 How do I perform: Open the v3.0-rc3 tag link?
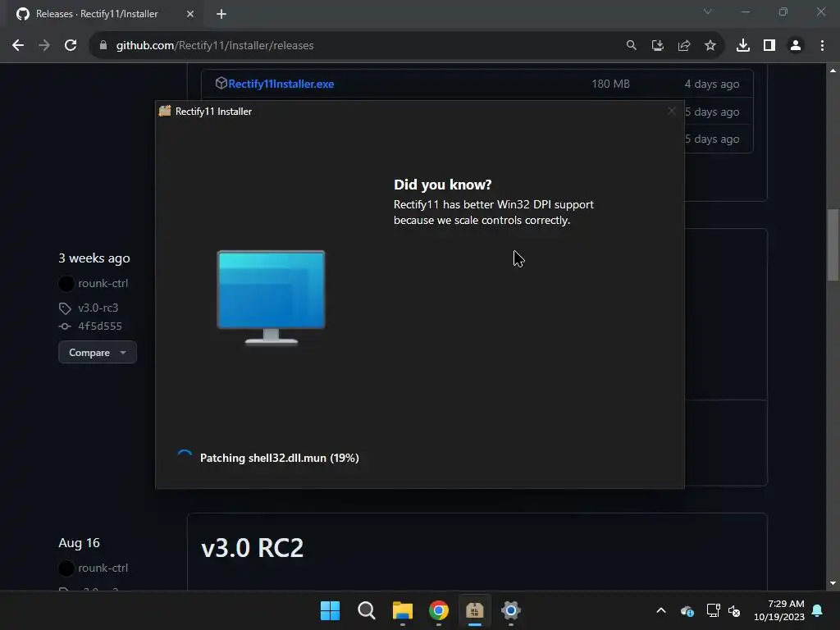[x=98, y=308]
